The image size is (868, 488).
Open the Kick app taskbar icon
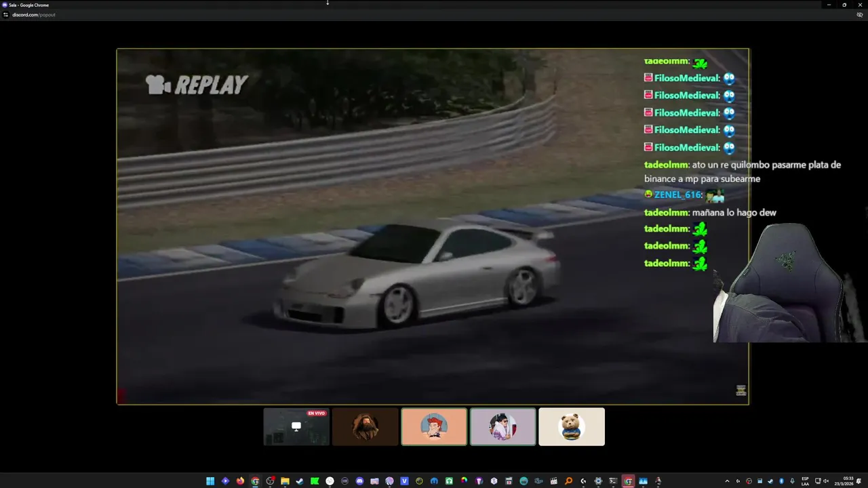[315, 481]
